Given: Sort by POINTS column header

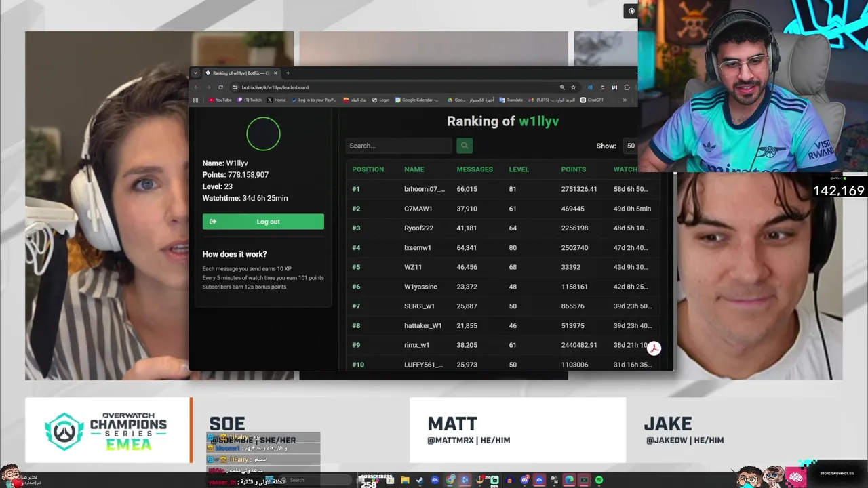Looking at the screenshot, I should [x=574, y=169].
